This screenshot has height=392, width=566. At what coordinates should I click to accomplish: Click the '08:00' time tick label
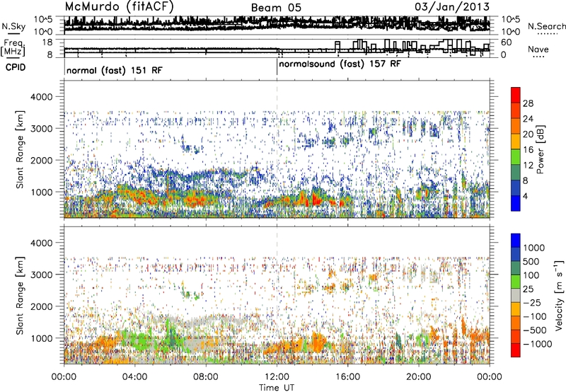coord(206,377)
